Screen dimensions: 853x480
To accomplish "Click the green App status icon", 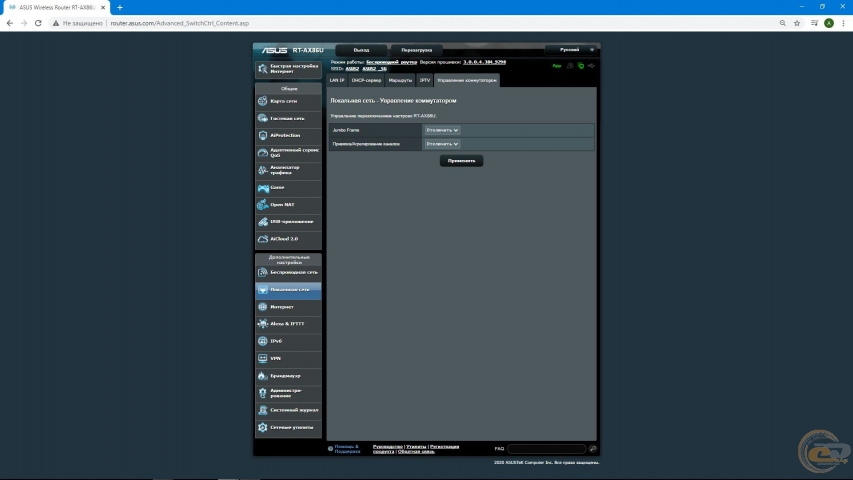I will click(557, 66).
